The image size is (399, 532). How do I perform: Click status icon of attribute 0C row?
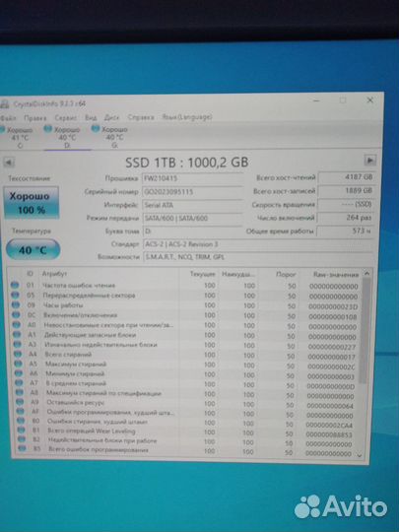(x=16, y=315)
